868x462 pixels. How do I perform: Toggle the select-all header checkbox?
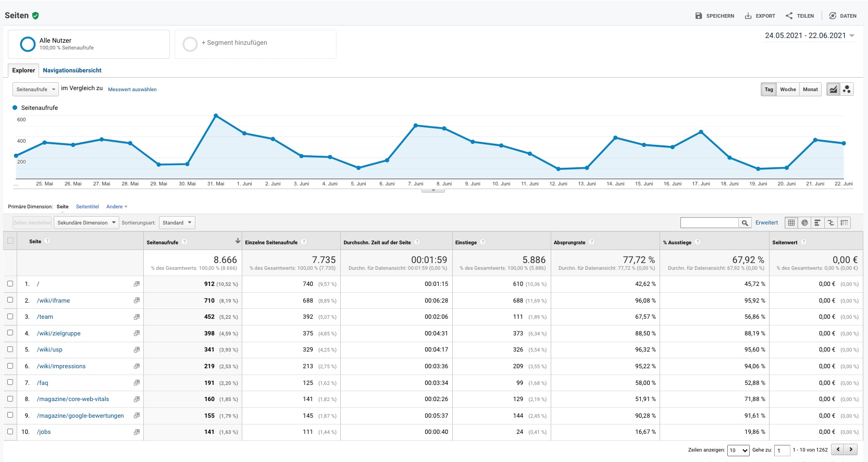(x=10, y=241)
